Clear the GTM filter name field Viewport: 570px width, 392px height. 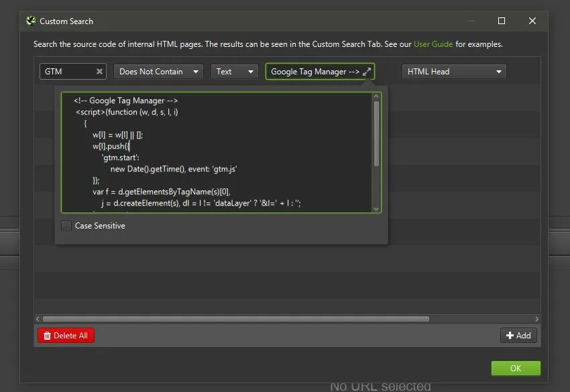point(99,72)
